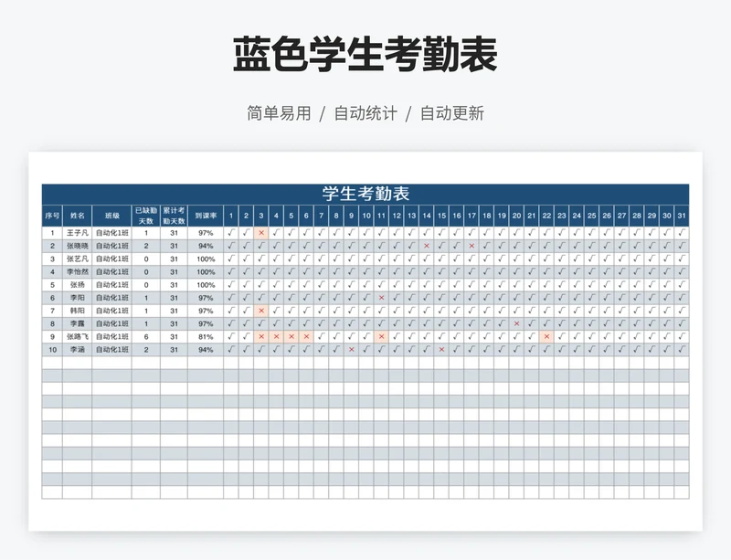Select 李涵's absent days value '2'

click(x=146, y=350)
